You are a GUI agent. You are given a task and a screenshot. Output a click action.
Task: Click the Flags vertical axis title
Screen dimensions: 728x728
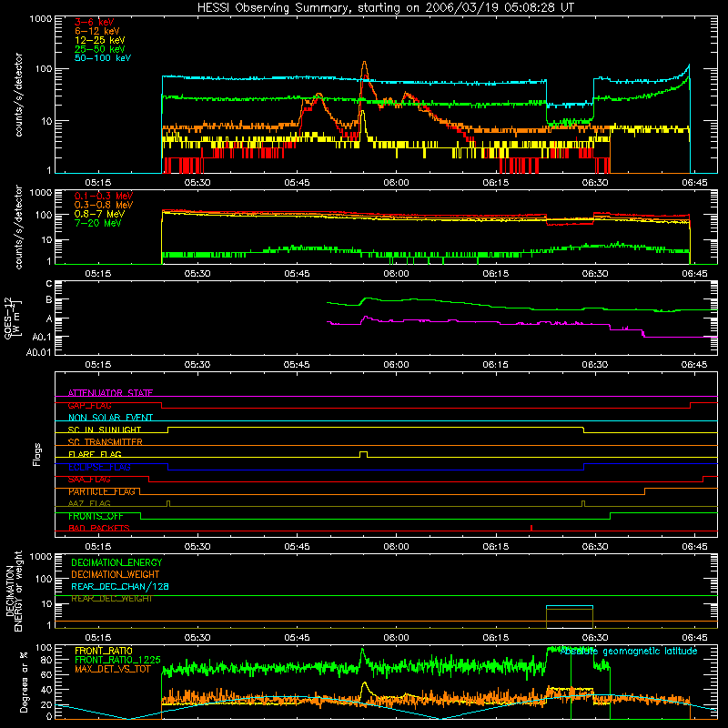37,454
